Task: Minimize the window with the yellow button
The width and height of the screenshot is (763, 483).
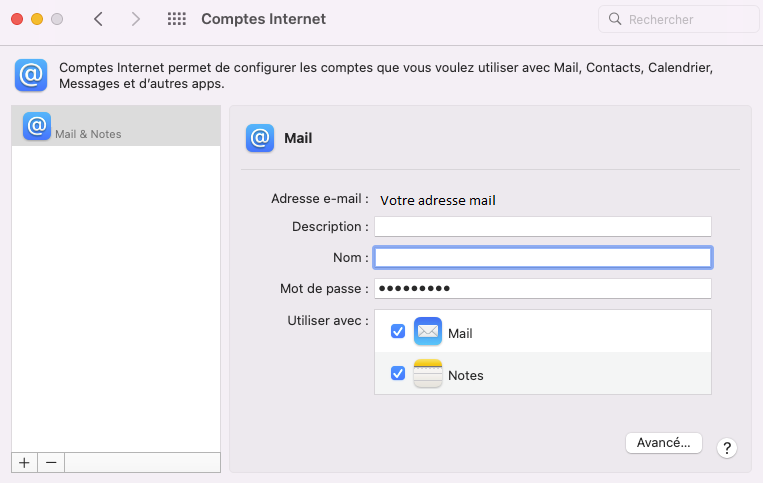Action: tap(37, 19)
